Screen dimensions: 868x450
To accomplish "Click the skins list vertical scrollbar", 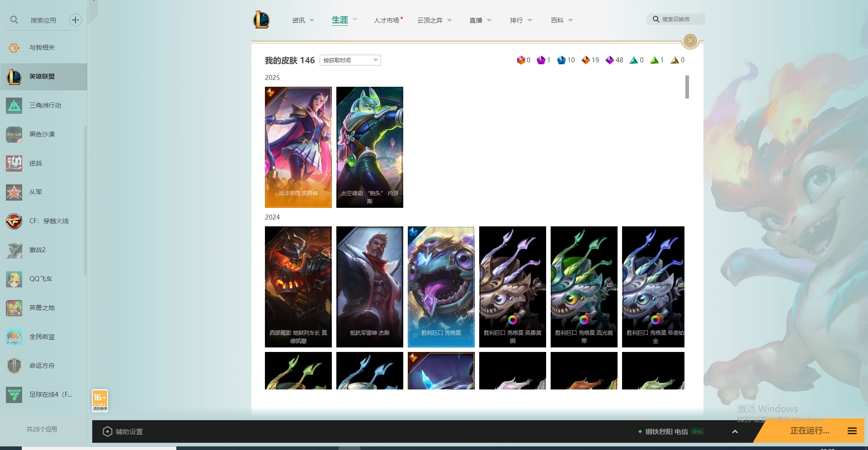I will coord(687,87).
